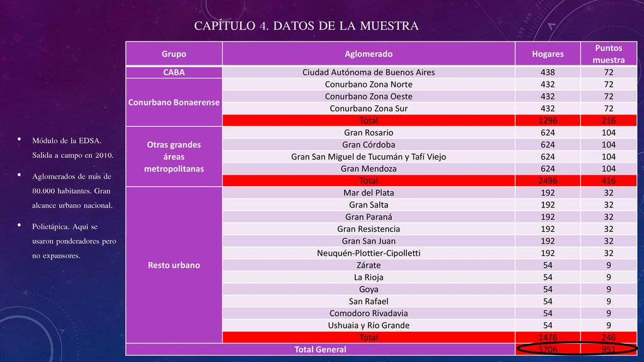
Task: Select the 'Aglomerado' column header
Action: [x=369, y=54]
